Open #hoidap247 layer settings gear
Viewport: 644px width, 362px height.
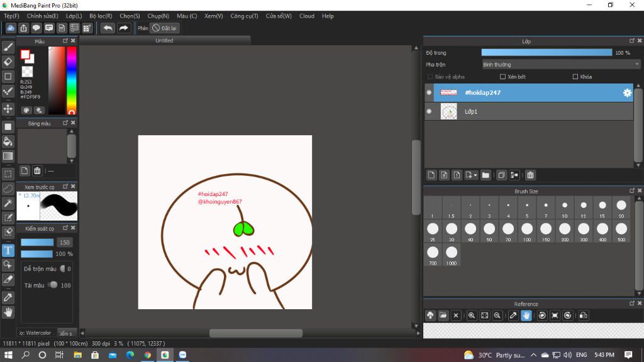click(x=627, y=93)
